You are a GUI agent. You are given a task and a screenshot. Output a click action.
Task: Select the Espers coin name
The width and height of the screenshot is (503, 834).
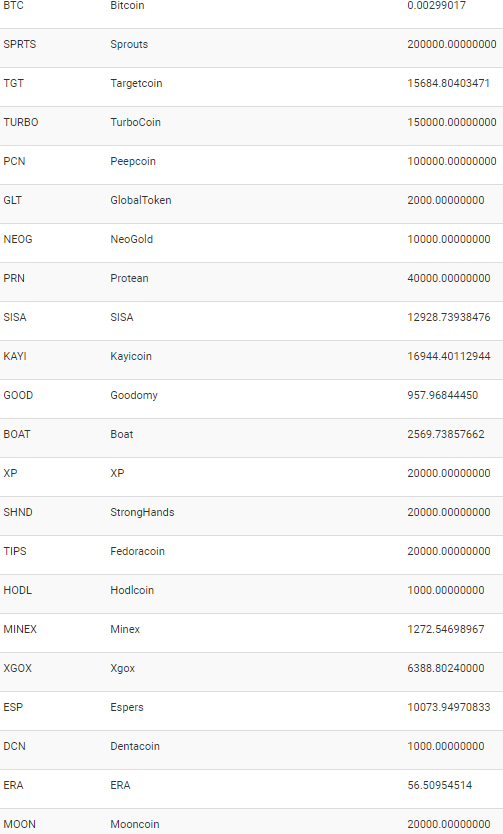pos(127,707)
